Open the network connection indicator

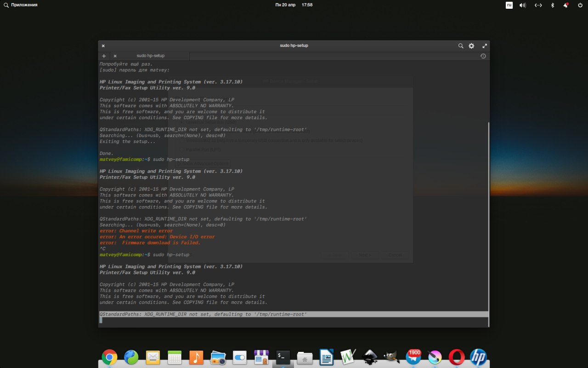click(538, 5)
